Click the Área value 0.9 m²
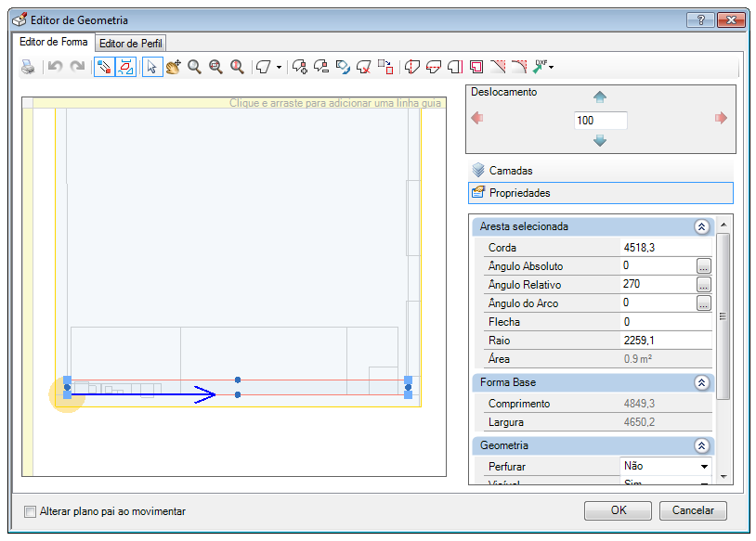The height and width of the screenshot is (541, 756). coord(666,359)
